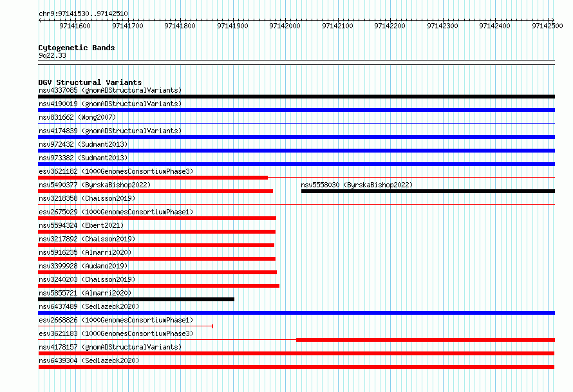Open the nsv4178157 gnomAD variant label
573x392 pixels.
click(110, 347)
